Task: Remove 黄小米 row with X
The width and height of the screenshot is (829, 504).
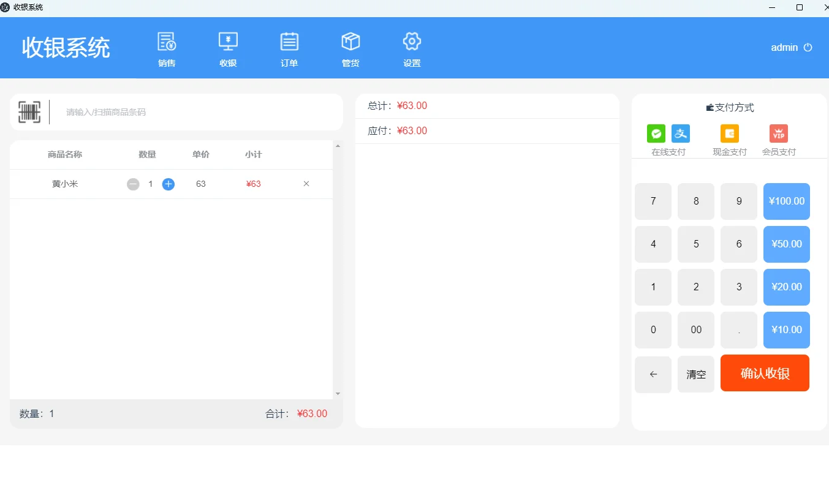Action: (x=306, y=184)
